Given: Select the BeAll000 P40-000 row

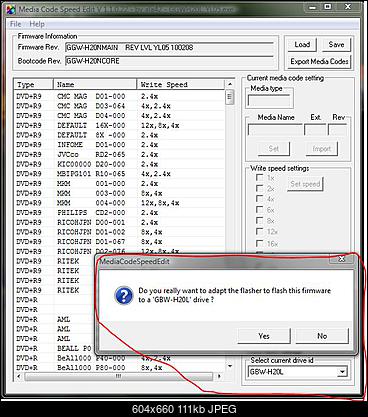Looking at the screenshot, I should pyautogui.click(x=119, y=358).
